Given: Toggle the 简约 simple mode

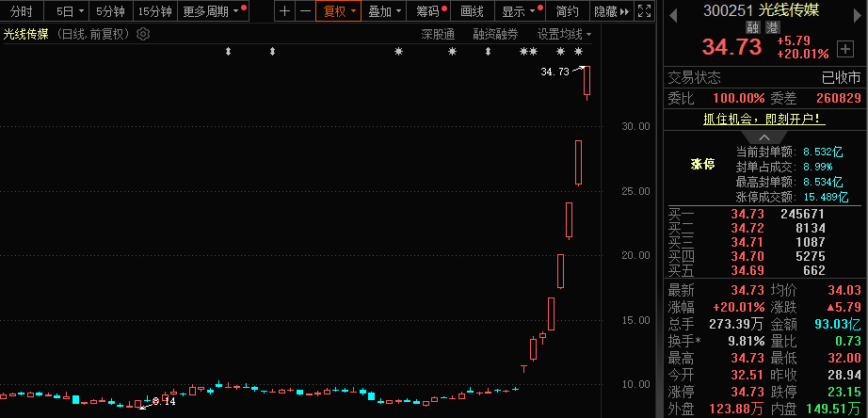Looking at the screenshot, I should (567, 11).
